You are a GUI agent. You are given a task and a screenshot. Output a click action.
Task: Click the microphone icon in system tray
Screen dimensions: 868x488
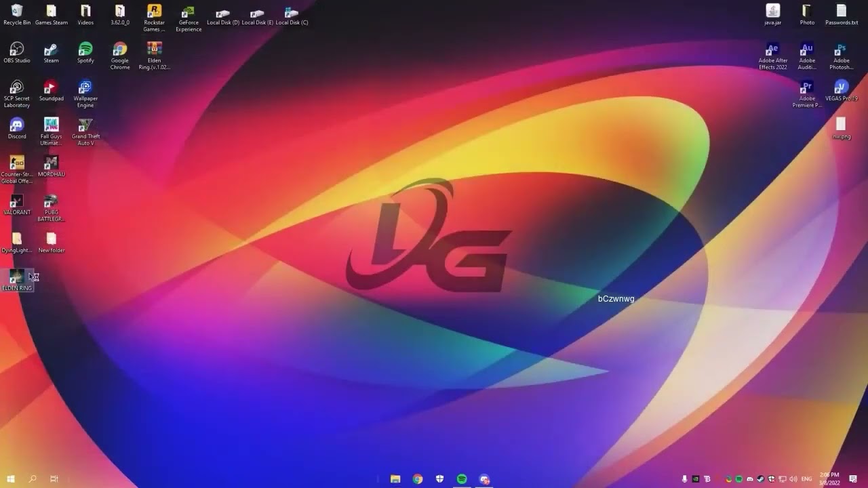pyautogui.click(x=684, y=479)
